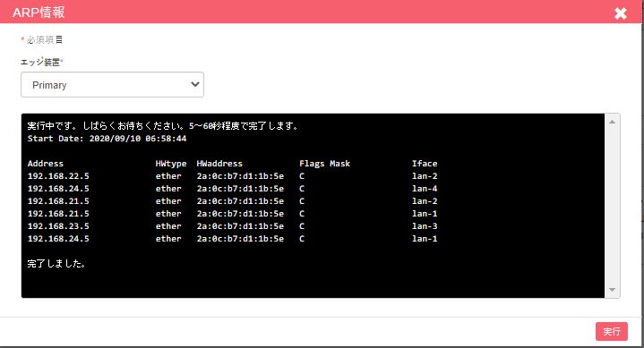Viewport: 644px width, 348px height.
Task: Click the 192.168.23.5 row address
Action: 58,226
